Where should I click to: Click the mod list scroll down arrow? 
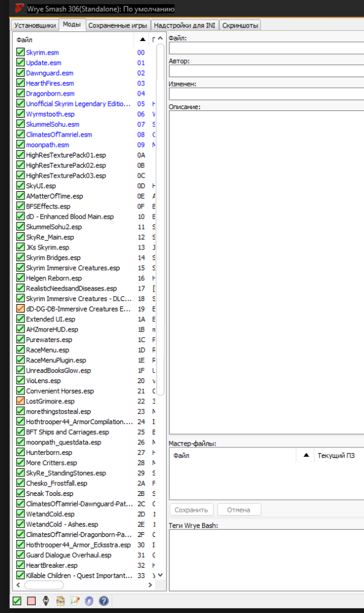[160, 575]
